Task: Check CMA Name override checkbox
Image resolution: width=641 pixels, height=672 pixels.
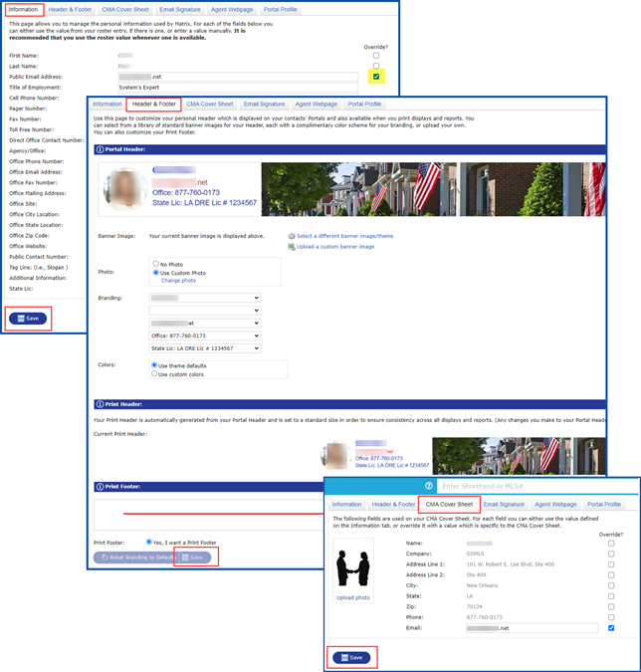Action: pos(611,544)
